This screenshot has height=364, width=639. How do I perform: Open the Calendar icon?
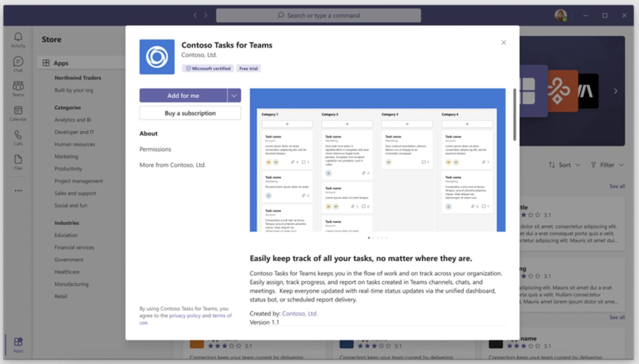point(18,113)
